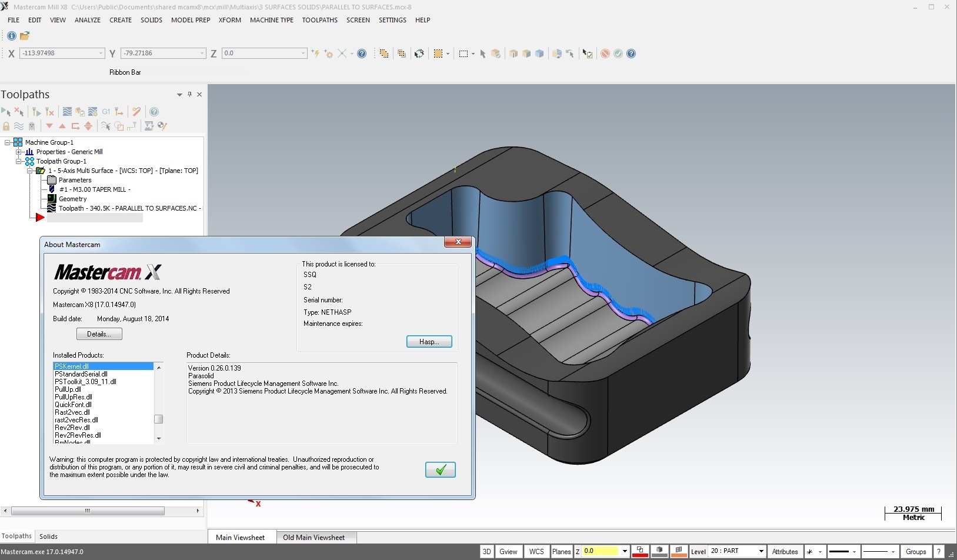Open the ANALYZE menu
The image size is (957, 560).
88,20
